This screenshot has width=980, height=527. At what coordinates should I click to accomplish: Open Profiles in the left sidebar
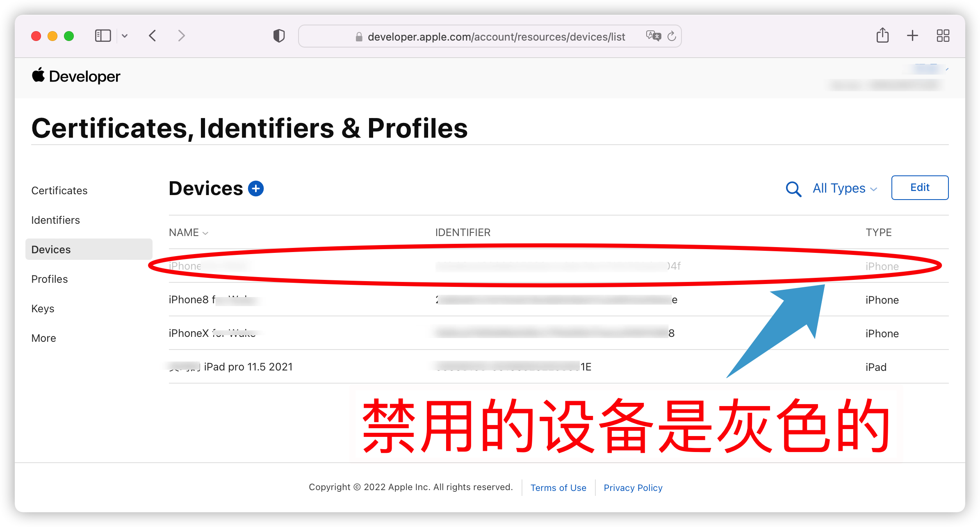pyautogui.click(x=50, y=279)
